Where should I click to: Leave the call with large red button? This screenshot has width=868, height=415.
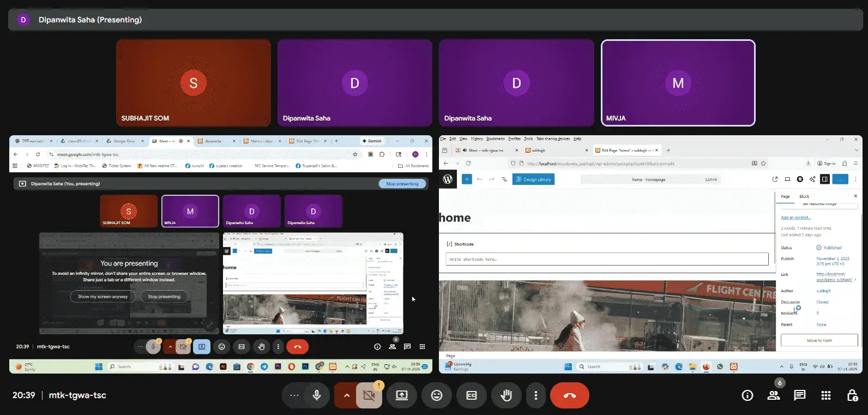click(x=569, y=395)
